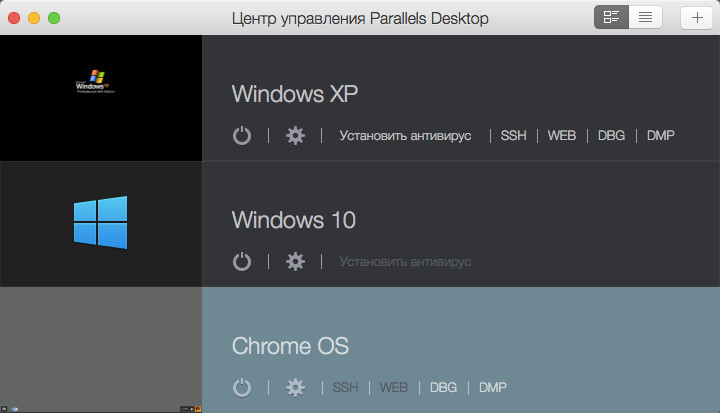Click DMP for Windows XP
This screenshot has height=413, width=720.
(x=660, y=136)
